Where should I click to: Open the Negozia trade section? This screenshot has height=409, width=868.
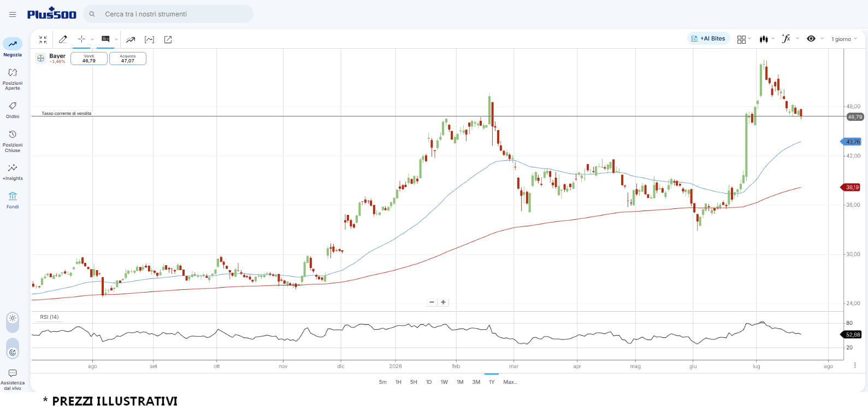[13, 48]
